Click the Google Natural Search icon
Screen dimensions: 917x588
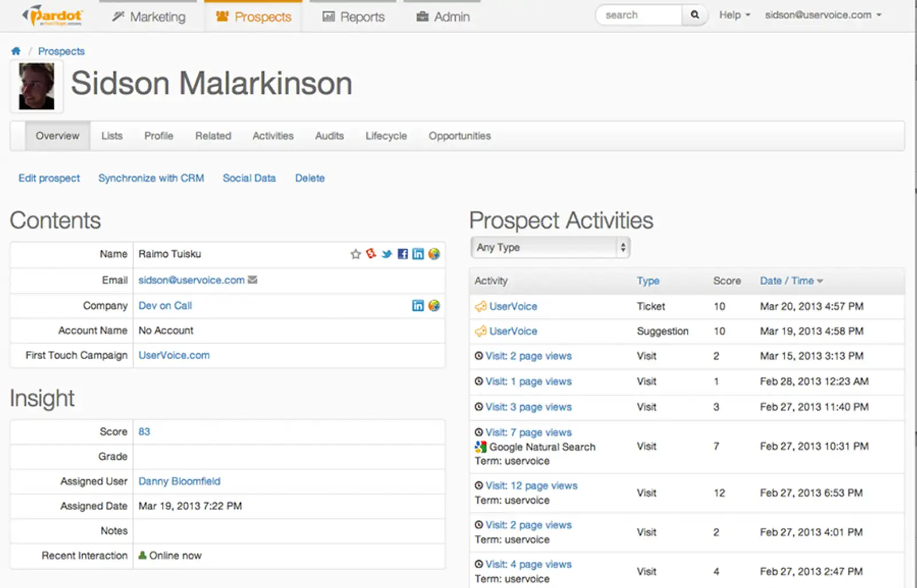coord(480,446)
